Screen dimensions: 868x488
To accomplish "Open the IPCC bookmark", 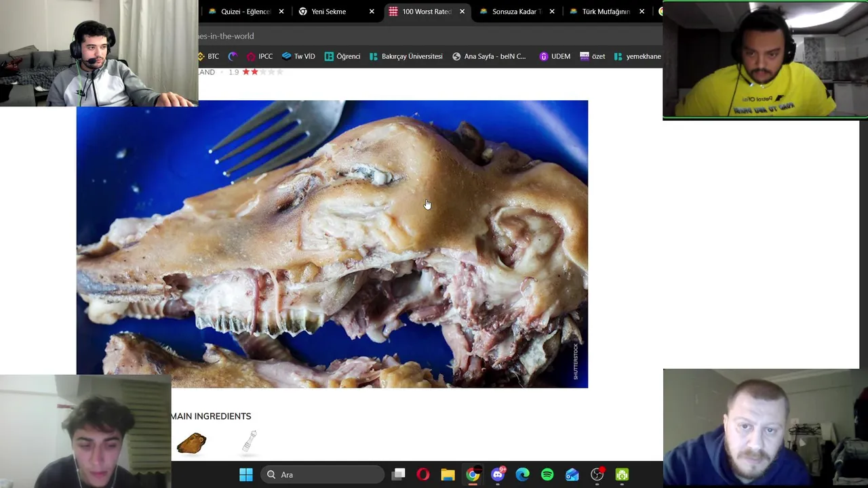I will (260, 56).
